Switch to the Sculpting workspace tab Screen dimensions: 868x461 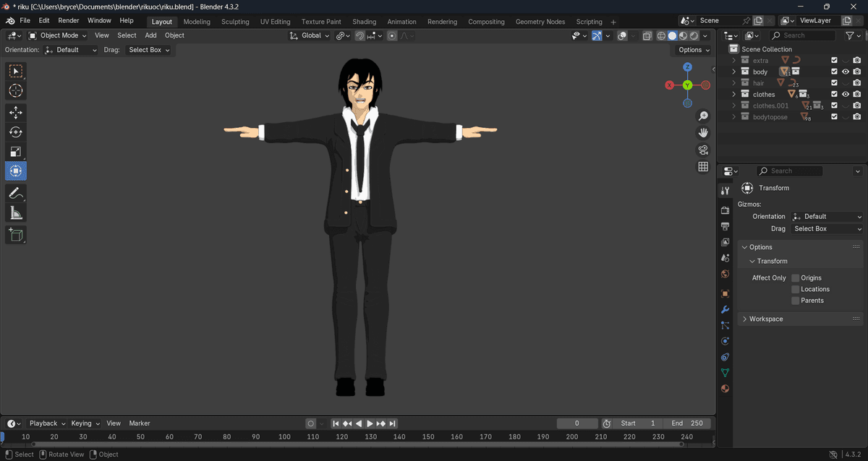click(x=235, y=22)
